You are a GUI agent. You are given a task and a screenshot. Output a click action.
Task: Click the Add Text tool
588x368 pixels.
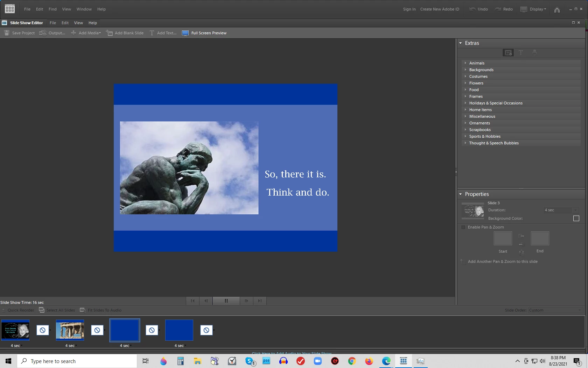pyautogui.click(x=163, y=33)
